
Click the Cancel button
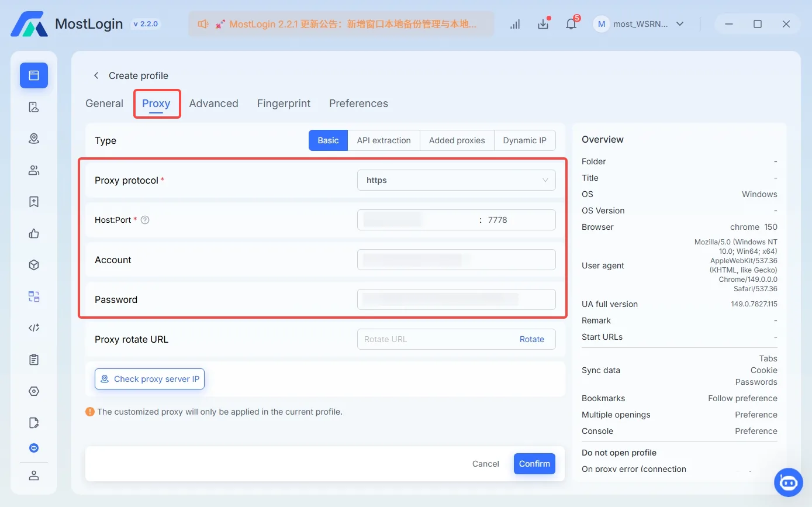486,464
